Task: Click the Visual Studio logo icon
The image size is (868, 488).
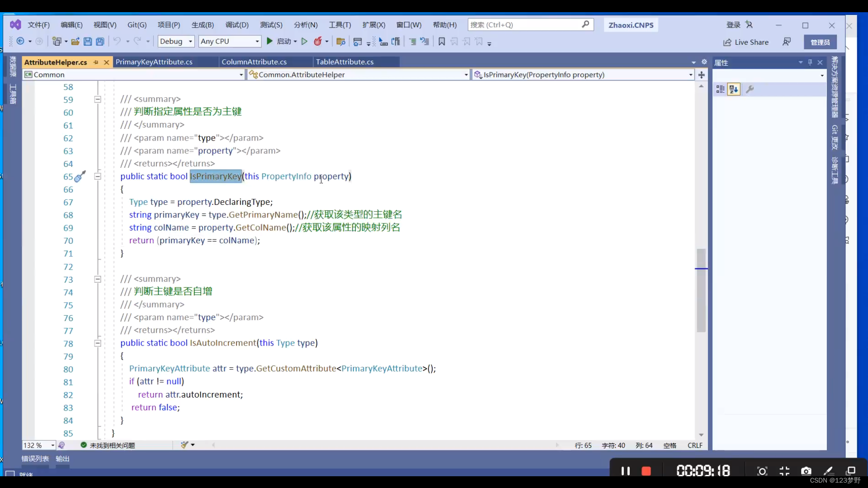Action: (x=15, y=24)
